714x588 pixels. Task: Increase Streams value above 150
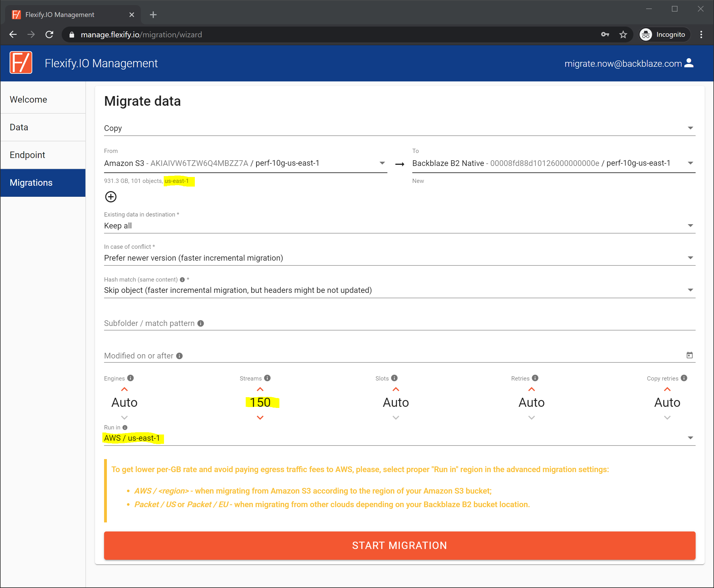(x=260, y=390)
